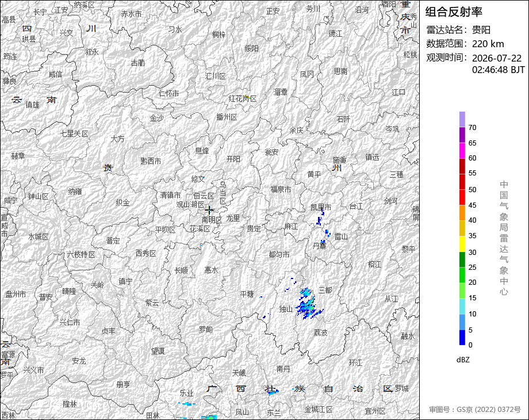Click the radar echo cluster near 三都
This screenshot has width=529, height=420.
308,304
